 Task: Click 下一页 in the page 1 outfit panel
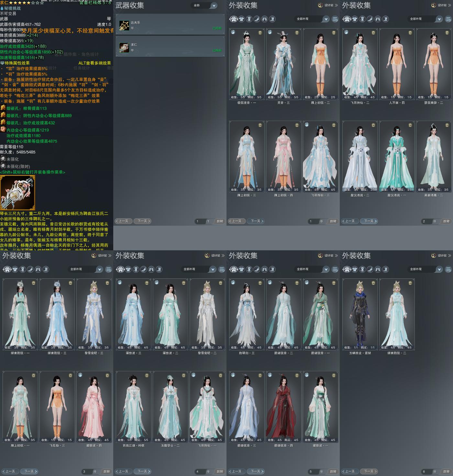[x=256, y=221]
